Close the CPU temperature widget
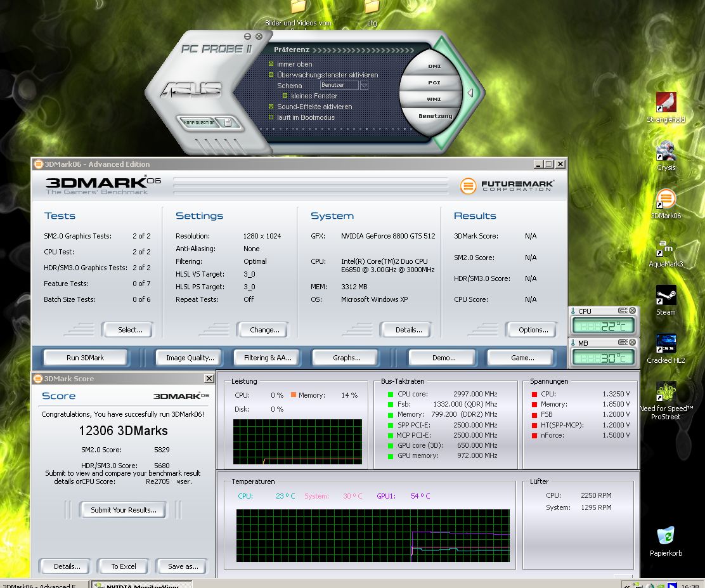 coord(632,310)
